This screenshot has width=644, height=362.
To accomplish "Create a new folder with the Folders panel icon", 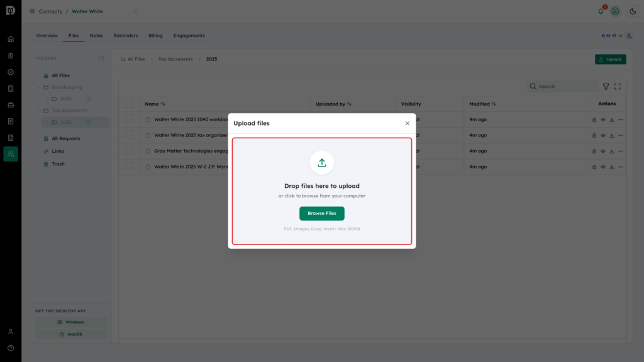I will (101, 58).
